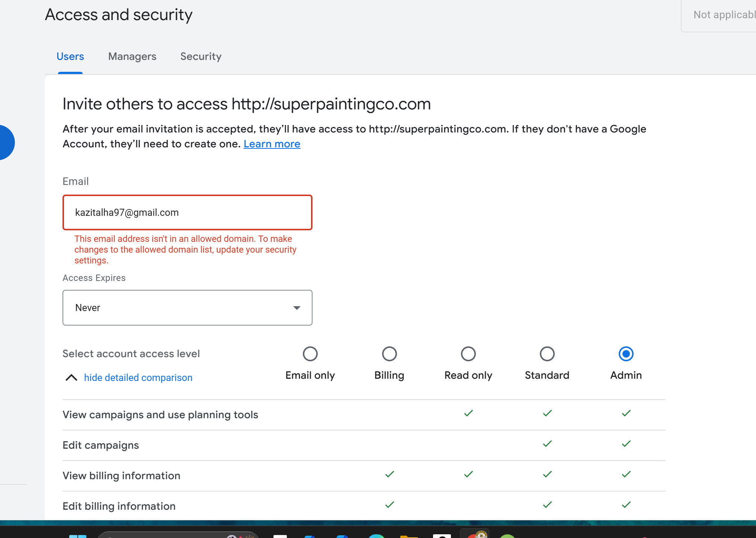Click the collapse chevron beside hide detailed comparison
The image size is (756, 538).
[71, 378]
